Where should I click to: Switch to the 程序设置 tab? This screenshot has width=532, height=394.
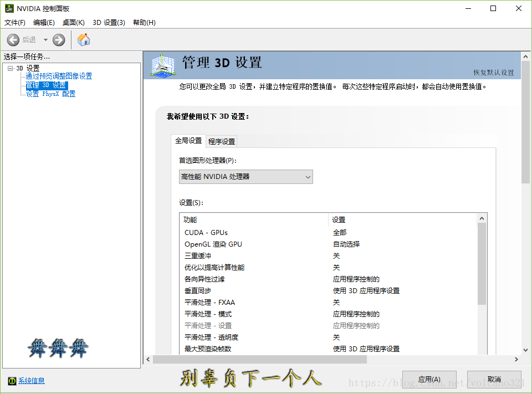[x=222, y=141]
